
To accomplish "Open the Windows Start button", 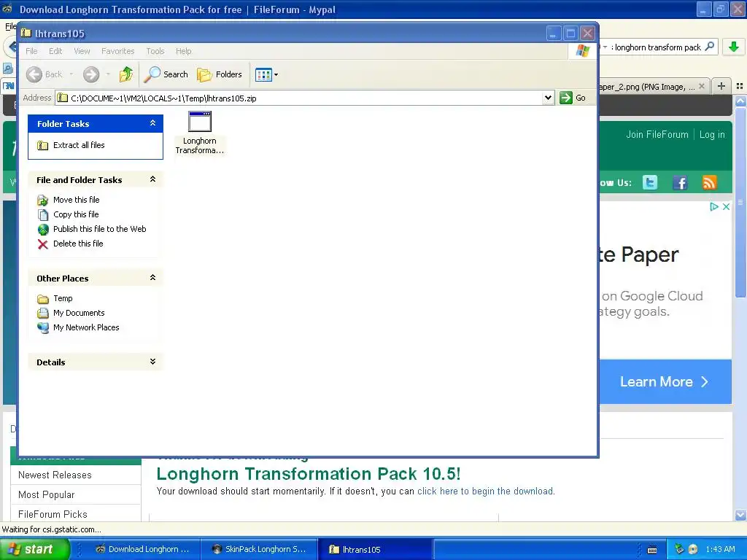I will pyautogui.click(x=35, y=549).
